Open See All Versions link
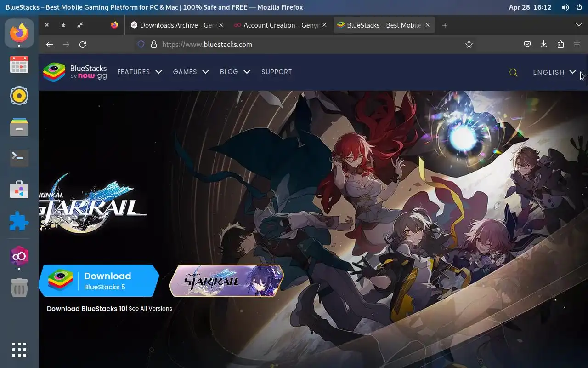This screenshot has width=588, height=368. [x=150, y=309]
